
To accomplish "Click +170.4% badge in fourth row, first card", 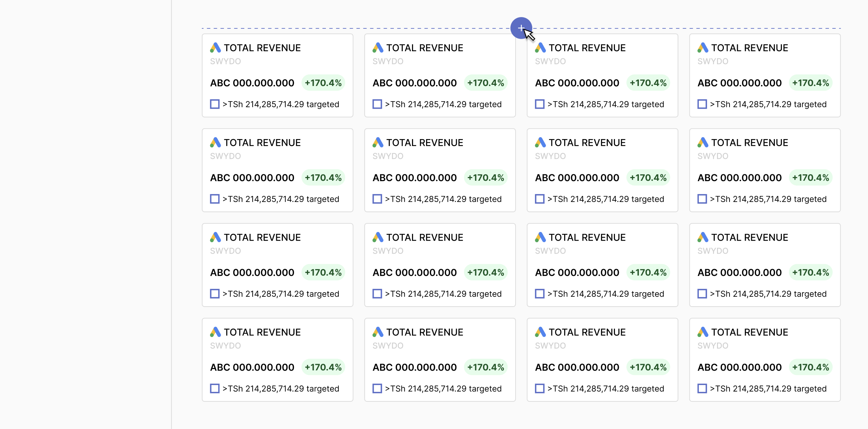I will coord(323,367).
